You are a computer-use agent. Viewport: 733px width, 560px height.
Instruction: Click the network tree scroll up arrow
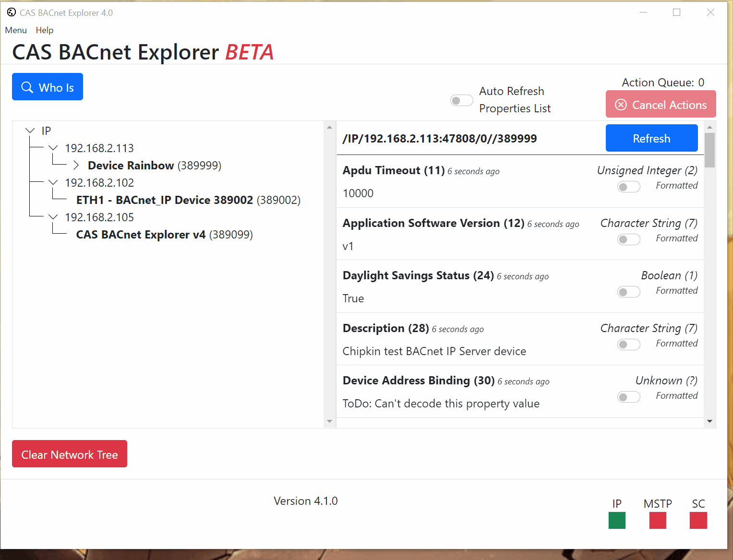click(329, 127)
